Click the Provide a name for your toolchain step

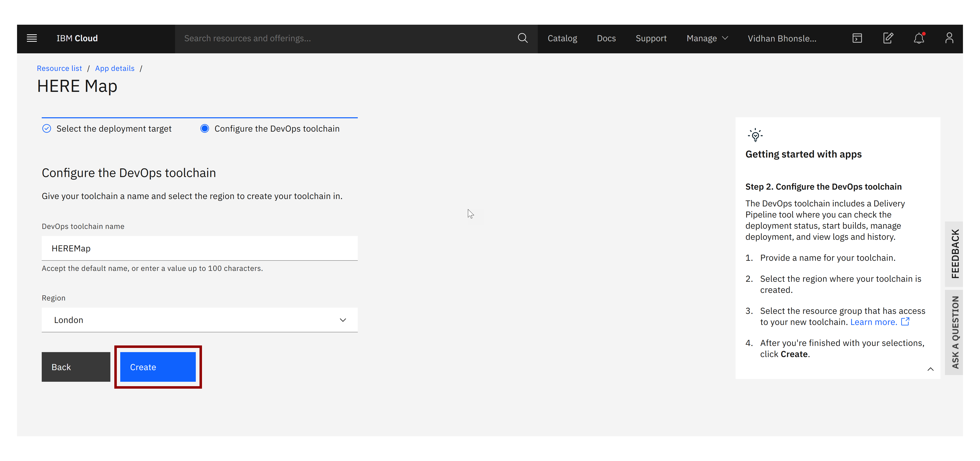click(x=827, y=258)
